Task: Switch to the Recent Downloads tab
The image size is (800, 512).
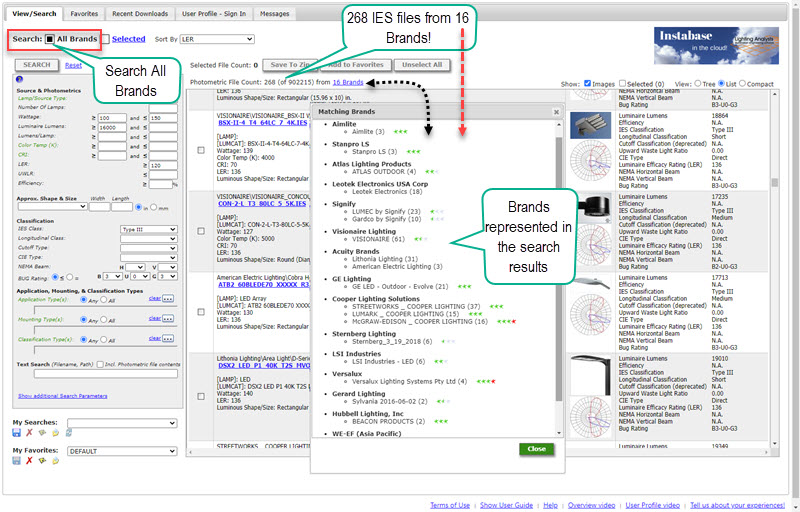Action: point(140,14)
